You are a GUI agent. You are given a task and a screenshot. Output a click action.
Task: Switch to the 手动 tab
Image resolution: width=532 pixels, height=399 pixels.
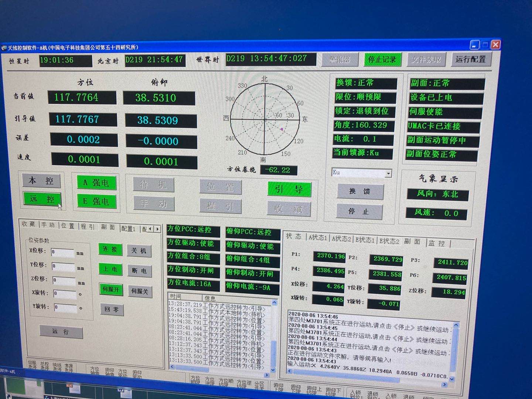(x=48, y=225)
